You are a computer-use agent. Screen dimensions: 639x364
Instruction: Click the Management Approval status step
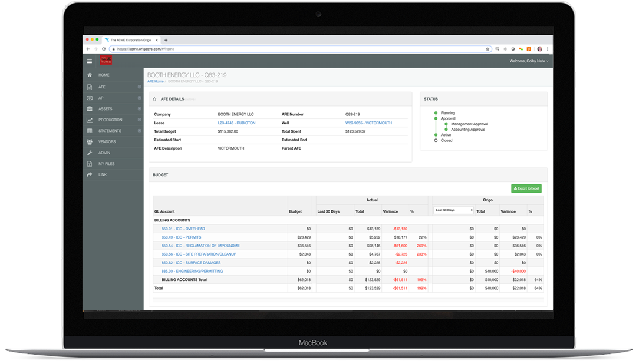(469, 124)
